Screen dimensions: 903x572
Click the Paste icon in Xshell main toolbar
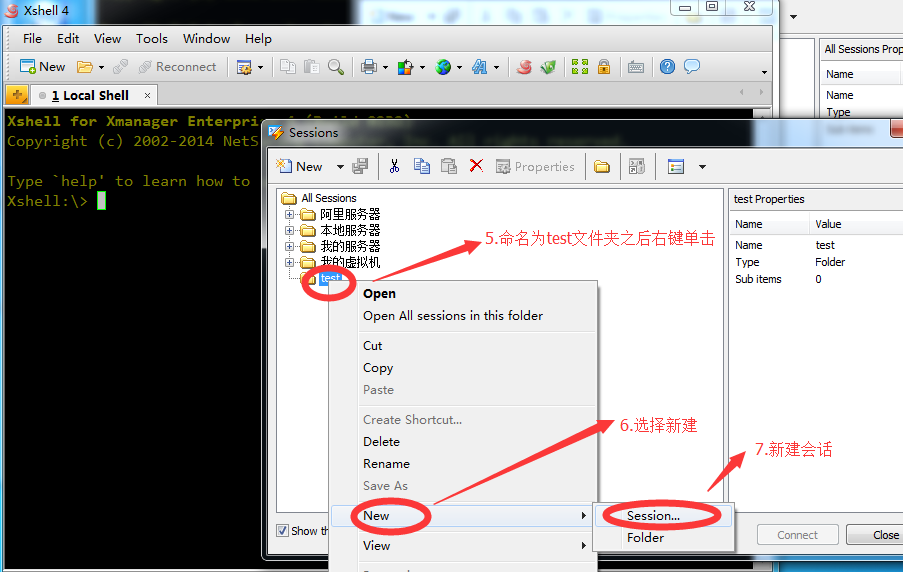coord(312,67)
